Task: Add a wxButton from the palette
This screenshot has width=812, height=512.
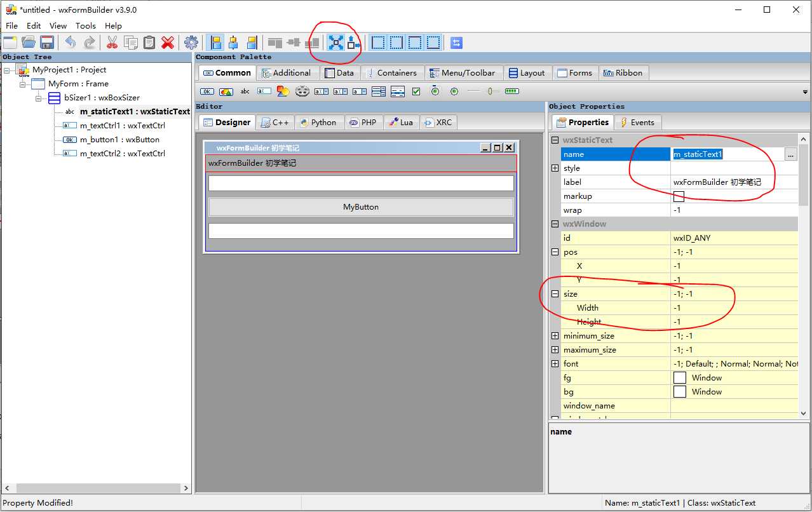Action: (207, 91)
